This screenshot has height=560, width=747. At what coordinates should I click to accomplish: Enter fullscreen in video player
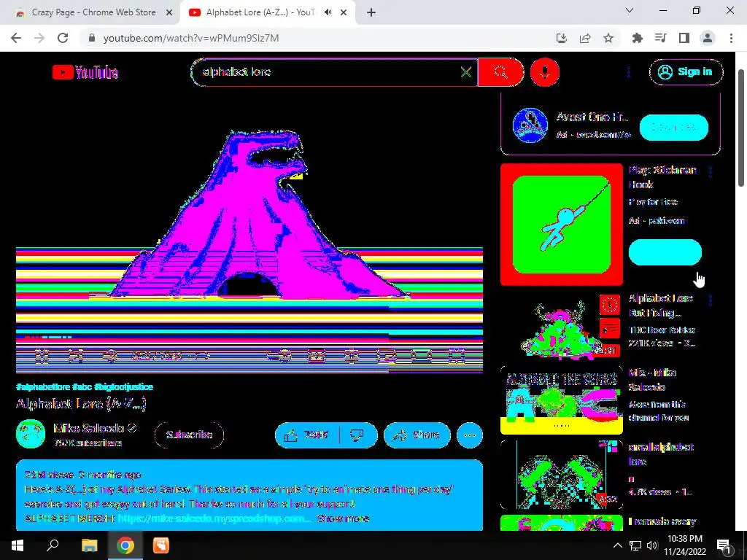click(457, 355)
